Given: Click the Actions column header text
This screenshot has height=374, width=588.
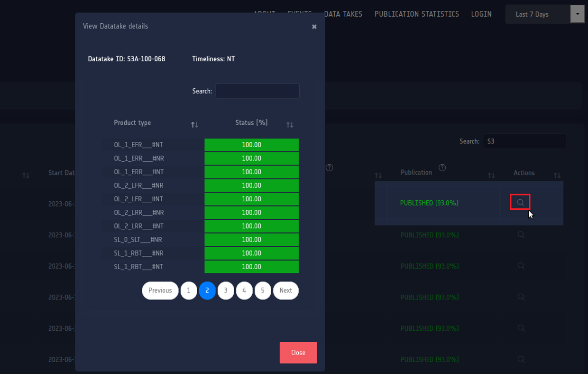Looking at the screenshot, I should point(524,173).
